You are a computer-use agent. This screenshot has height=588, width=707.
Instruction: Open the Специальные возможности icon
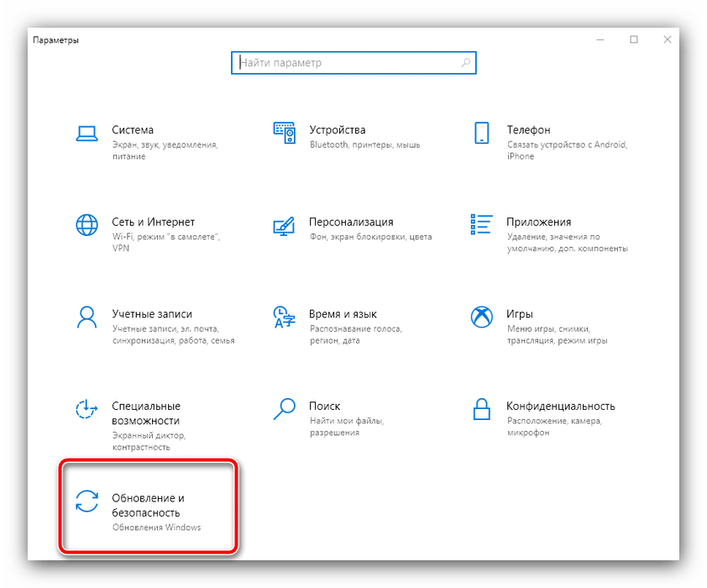coord(86,409)
